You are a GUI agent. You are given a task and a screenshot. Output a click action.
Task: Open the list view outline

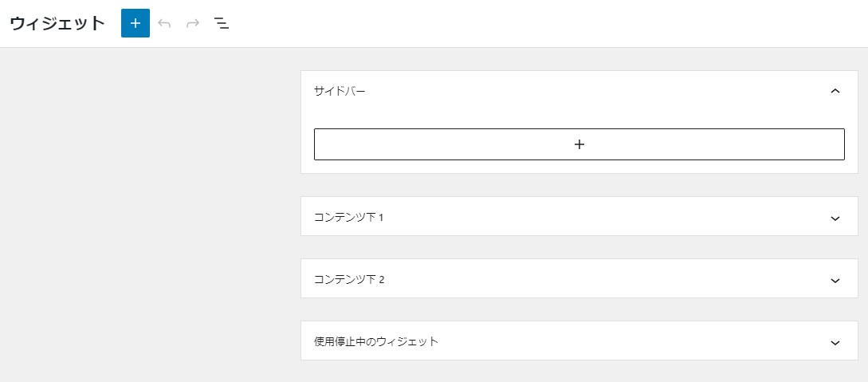(x=222, y=23)
